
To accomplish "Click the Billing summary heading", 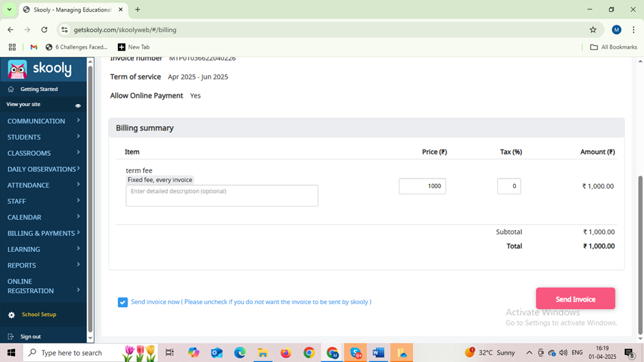I will click(145, 128).
